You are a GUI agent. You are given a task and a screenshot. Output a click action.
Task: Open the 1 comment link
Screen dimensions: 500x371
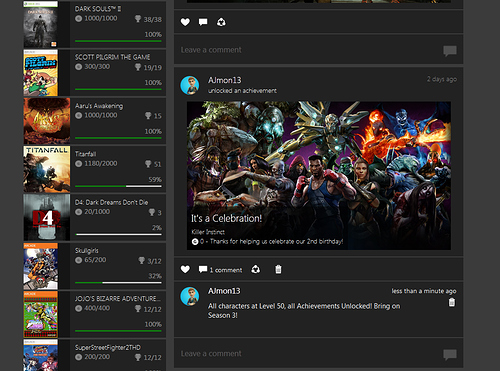coord(220,270)
